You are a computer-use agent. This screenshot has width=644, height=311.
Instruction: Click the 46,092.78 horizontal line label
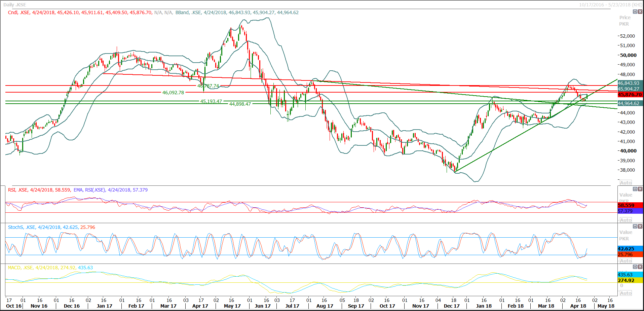[x=173, y=93]
